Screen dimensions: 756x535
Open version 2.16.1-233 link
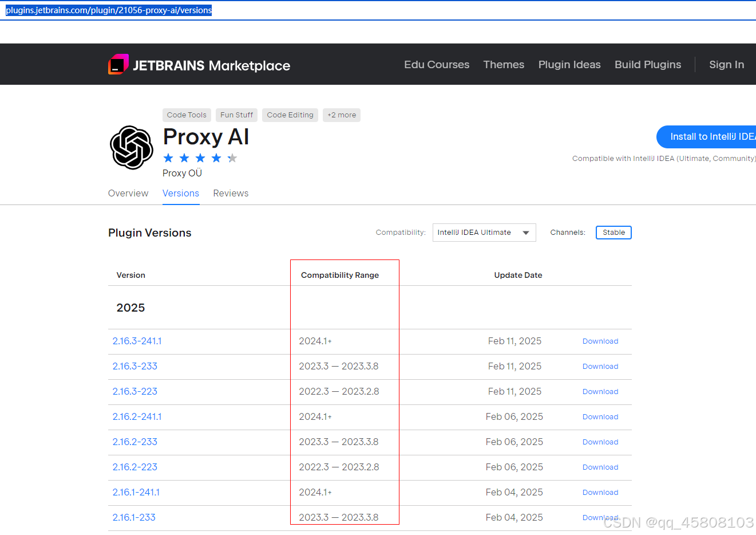click(134, 518)
